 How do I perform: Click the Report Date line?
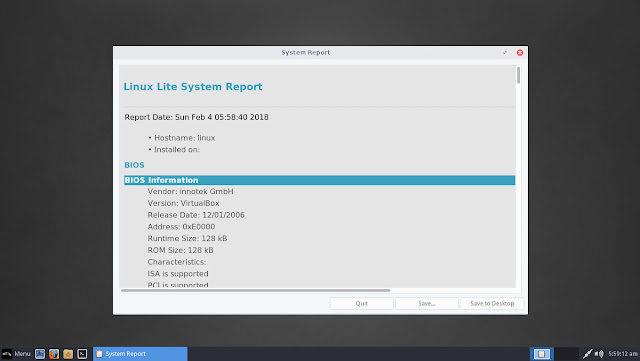(196, 117)
